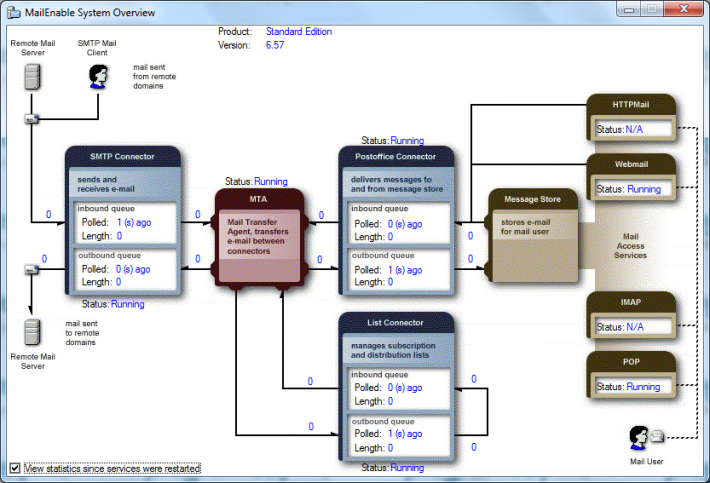
Task: Click the outbound connection socket icon near SMTP Connector
Action: [x=31, y=270]
